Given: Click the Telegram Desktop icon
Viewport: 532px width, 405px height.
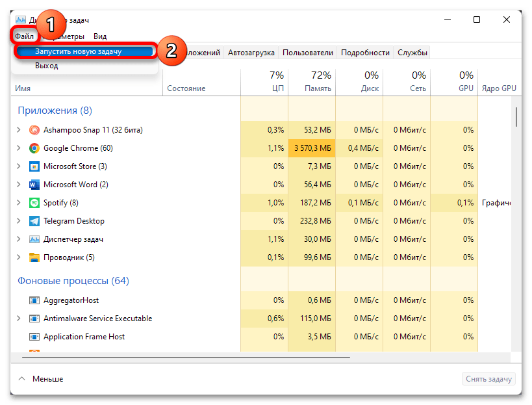Looking at the screenshot, I should (x=34, y=221).
